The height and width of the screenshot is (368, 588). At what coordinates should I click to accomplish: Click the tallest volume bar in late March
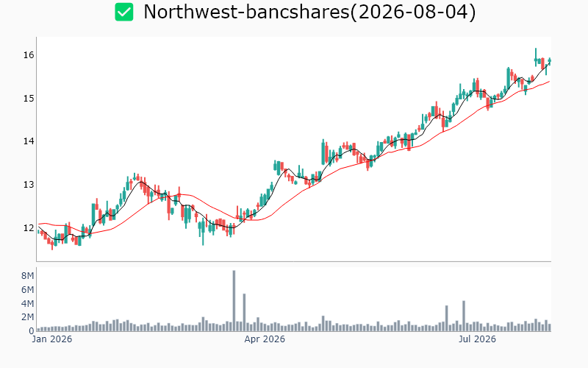[x=234, y=300]
